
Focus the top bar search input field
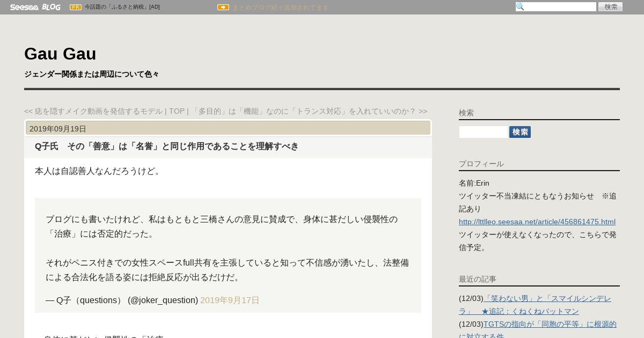pos(556,7)
